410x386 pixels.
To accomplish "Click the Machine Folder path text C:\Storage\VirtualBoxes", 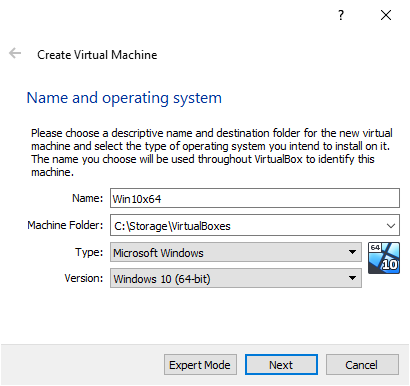I will (172, 226).
